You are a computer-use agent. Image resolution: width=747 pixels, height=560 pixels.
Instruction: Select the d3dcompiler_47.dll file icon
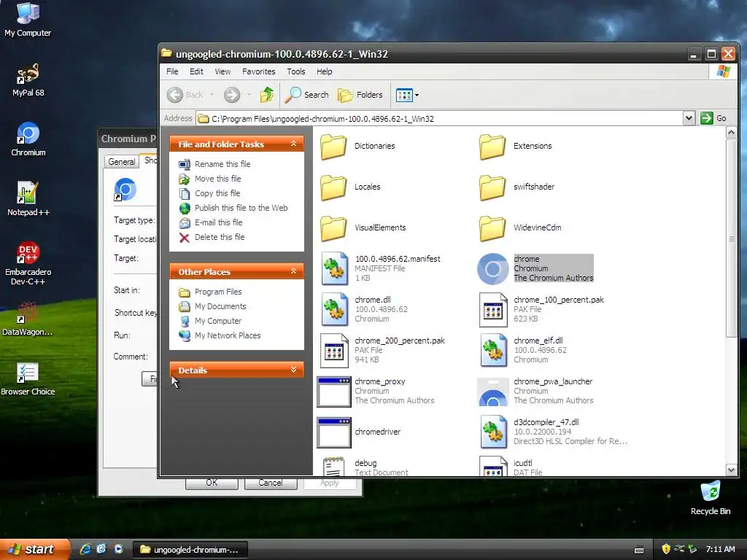tap(493, 432)
